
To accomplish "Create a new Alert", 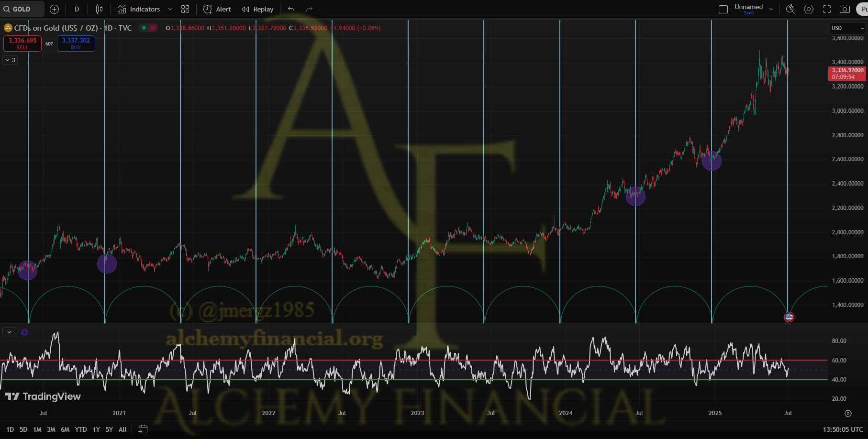I will (x=217, y=9).
